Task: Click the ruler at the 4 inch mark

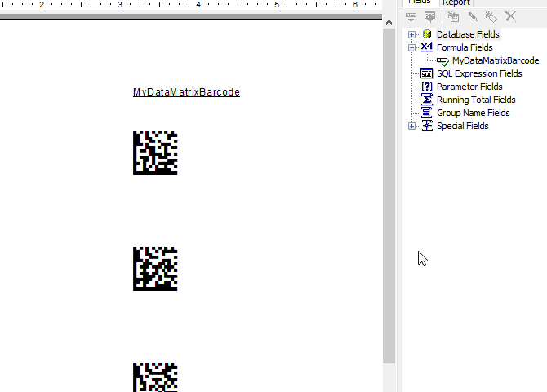Action: coord(198,5)
